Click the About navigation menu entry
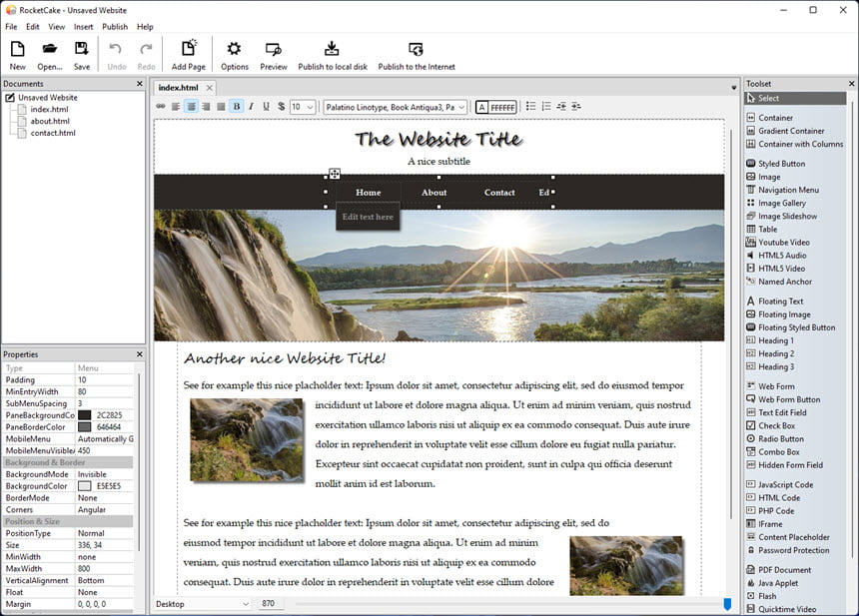The height and width of the screenshot is (616, 859). point(433,193)
